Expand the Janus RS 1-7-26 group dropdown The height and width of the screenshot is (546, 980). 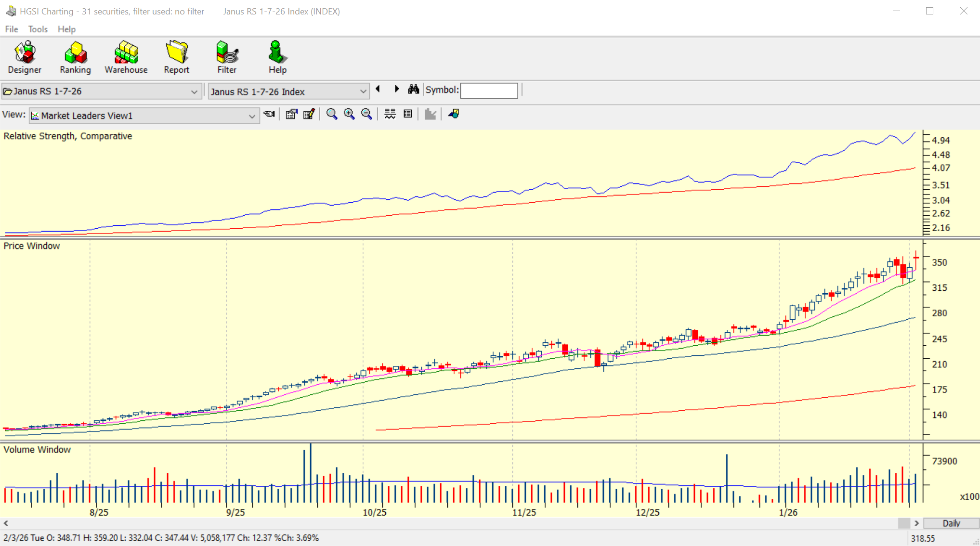pyautogui.click(x=194, y=91)
